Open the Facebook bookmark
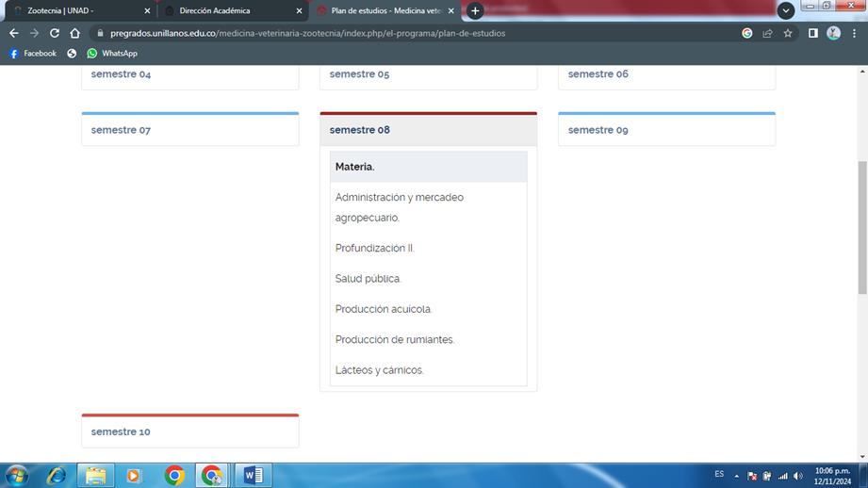Screen dimensions: 868x488 tap(32, 54)
